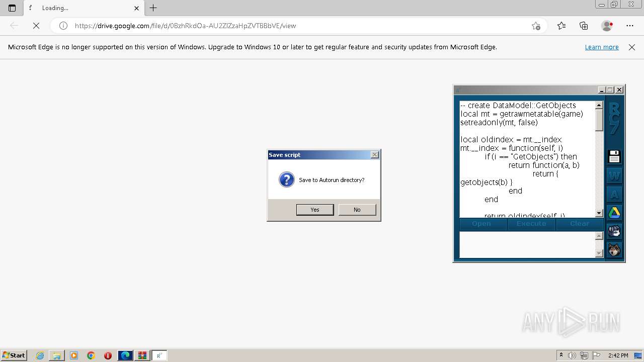Click the Learn more link
The image size is (644, 362).
pos(602,47)
